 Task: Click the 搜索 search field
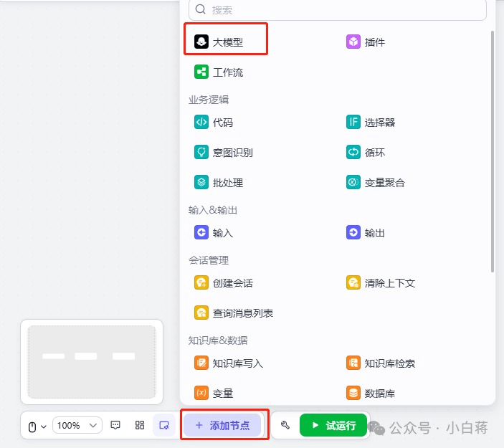tap(338, 9)
